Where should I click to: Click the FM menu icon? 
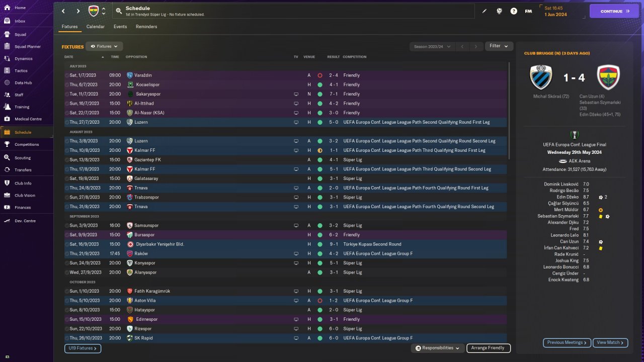pos(528,11)
